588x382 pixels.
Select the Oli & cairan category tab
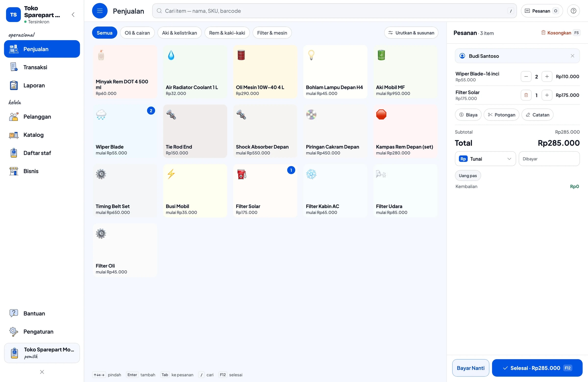point(137,33)
